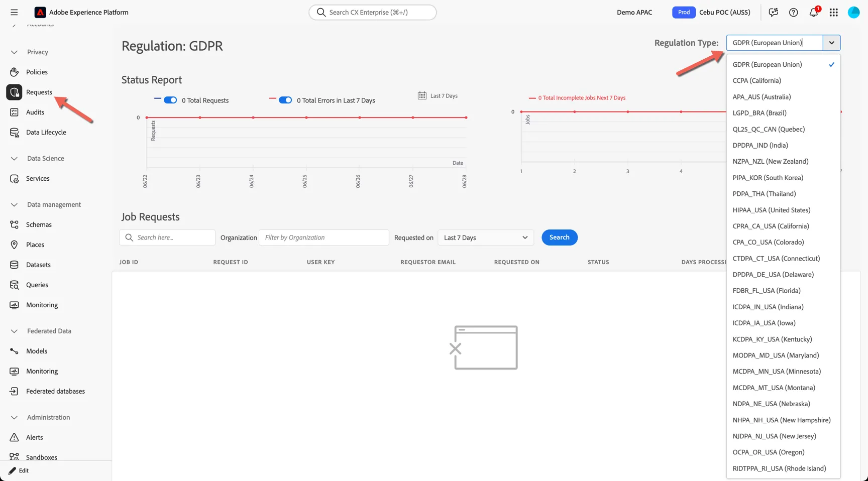Collapse the Administration section
This screenshot has width=868, height=481.
[14, 418]
